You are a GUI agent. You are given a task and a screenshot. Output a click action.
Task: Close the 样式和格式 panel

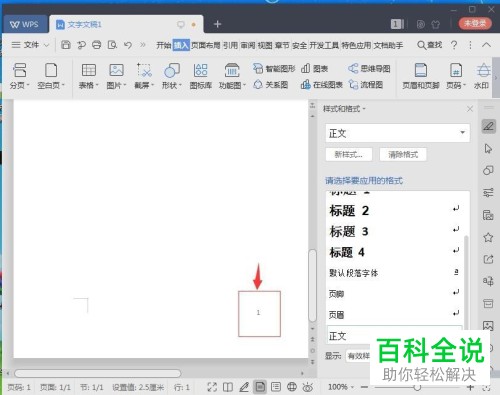click(x=470, y=109)
